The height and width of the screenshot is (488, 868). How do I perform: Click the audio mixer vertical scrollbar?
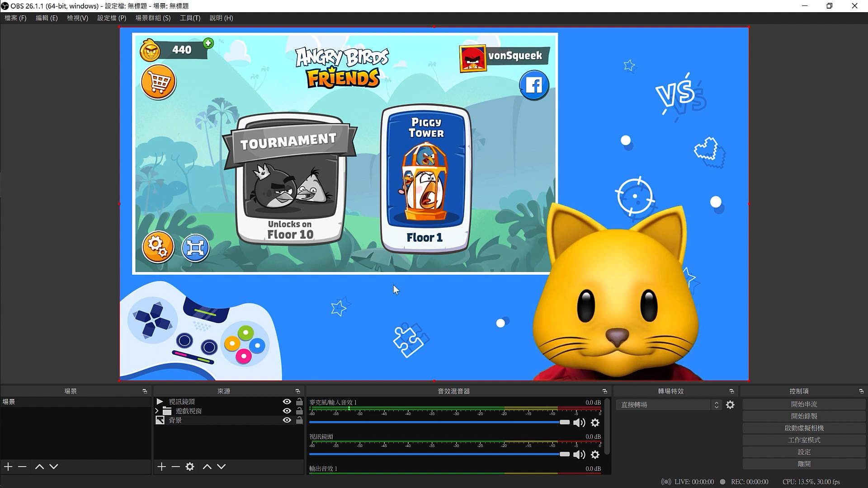coord(607,427)
